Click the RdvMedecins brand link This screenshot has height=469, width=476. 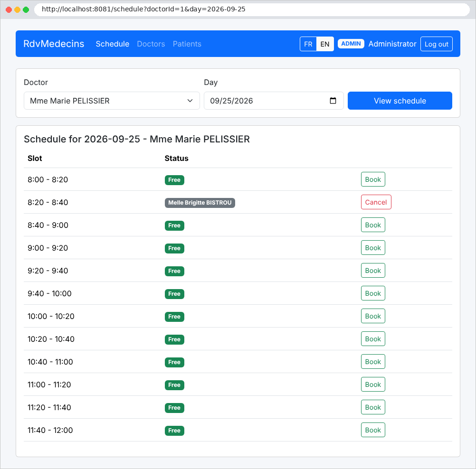tap(54, 44)
